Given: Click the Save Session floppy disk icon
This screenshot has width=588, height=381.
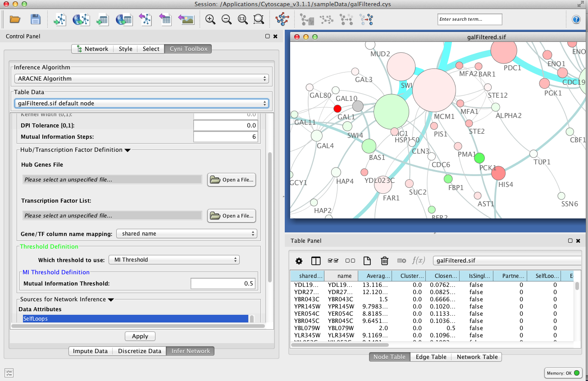Looking at the screenshot, I should [35, 19].
